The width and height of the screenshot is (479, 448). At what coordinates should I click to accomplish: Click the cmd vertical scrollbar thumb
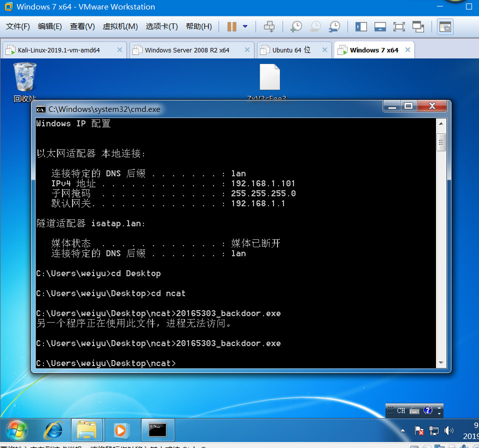click(x=441, y=142)
